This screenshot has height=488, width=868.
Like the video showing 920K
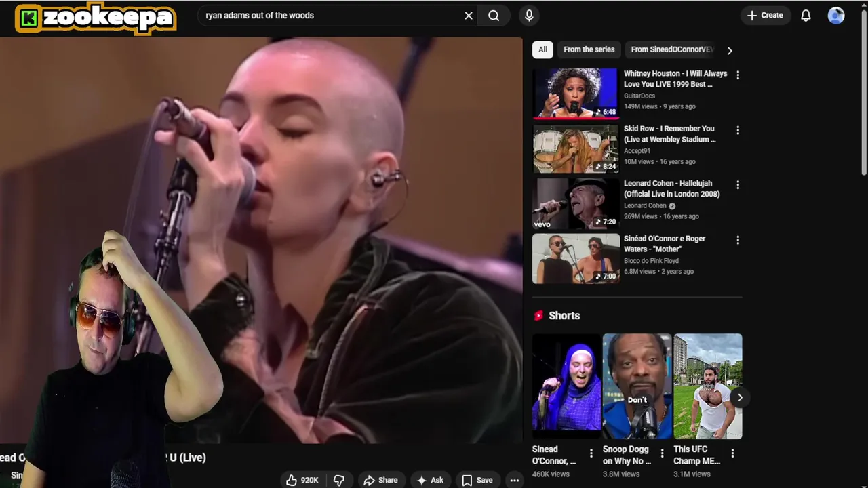(302, 480)
